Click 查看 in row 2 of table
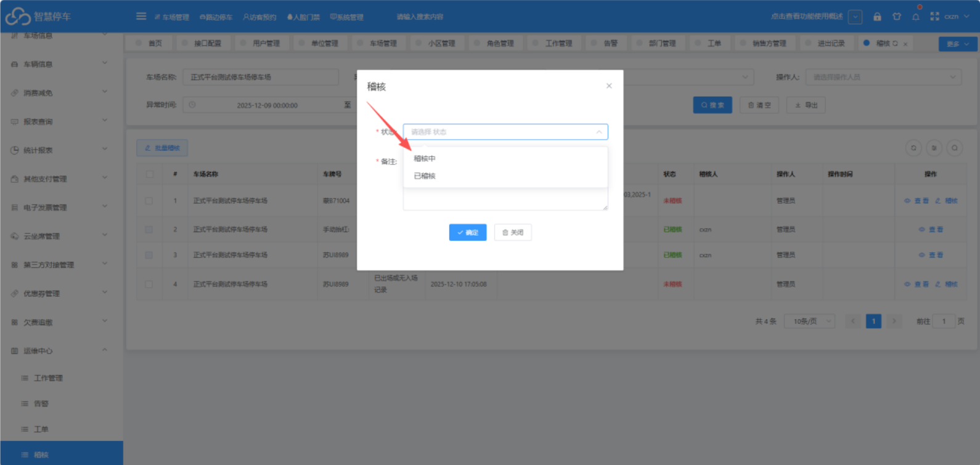The image size is (980, 465). pyautogui.click(x=931, y=229)
